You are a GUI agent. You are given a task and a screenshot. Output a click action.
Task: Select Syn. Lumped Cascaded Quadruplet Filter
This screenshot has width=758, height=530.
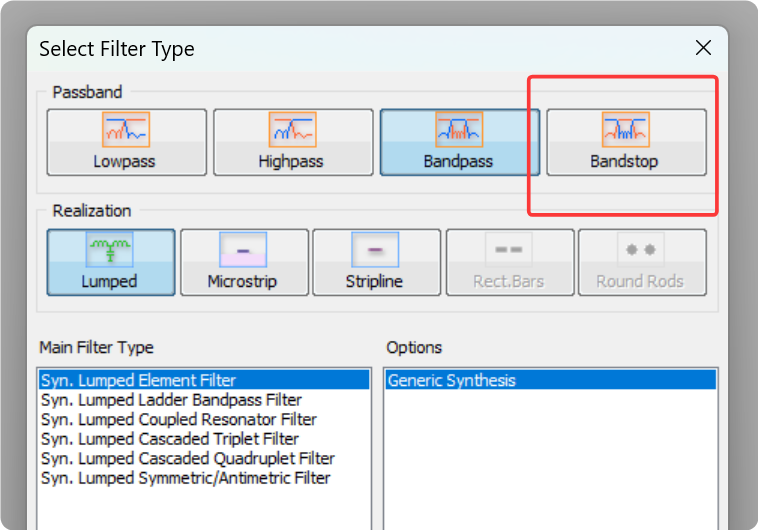pyautogui.click(x=187, y=459)
